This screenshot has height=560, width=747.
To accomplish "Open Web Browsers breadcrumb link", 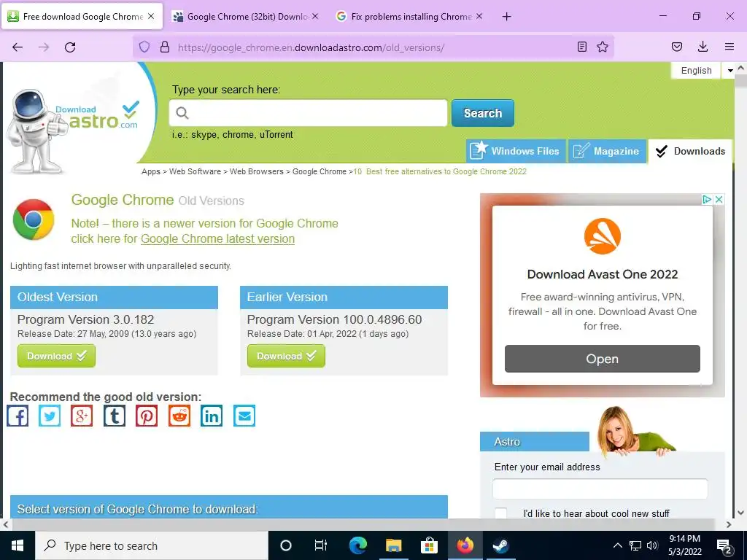I will [256, 171].
